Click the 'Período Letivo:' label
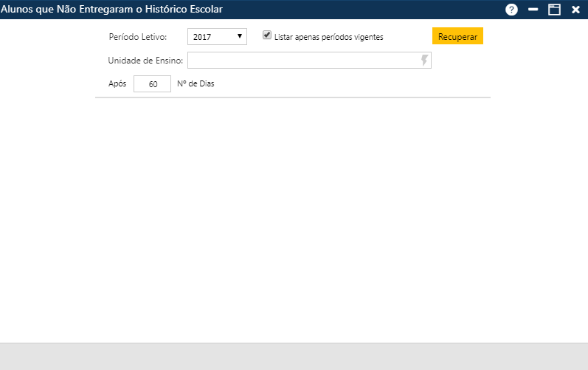This screenshot has height=370, width=588. [138, 36]
